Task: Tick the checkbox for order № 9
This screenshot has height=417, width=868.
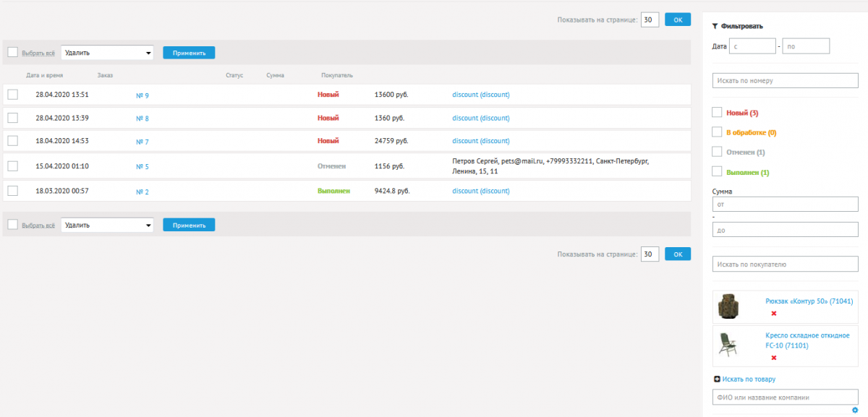Action: click(x=12, y=95)
